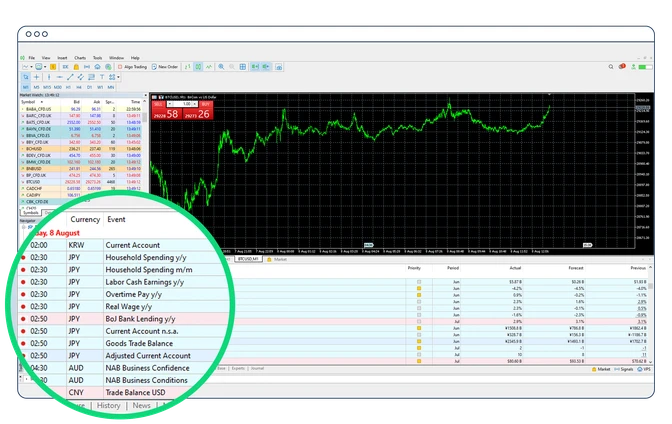Close the Market Watch panel
Viewport: 672px width, 424px height.
[145, 95]
